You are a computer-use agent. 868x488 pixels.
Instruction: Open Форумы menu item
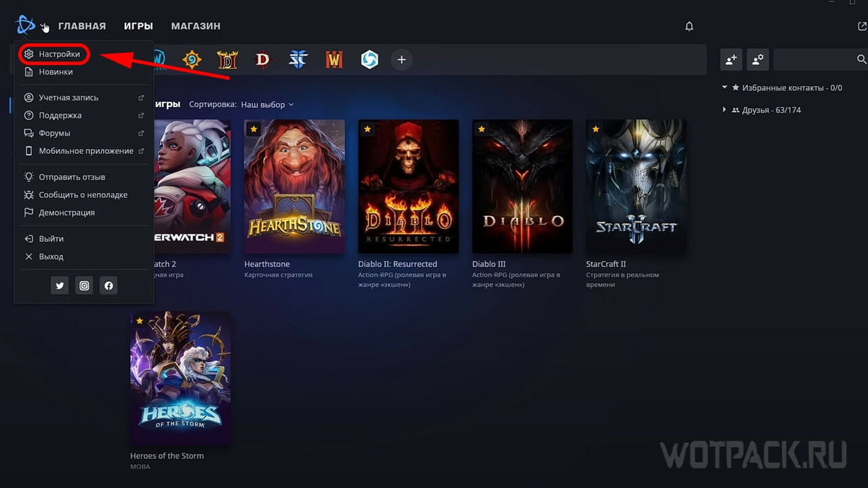coord(83,134)
